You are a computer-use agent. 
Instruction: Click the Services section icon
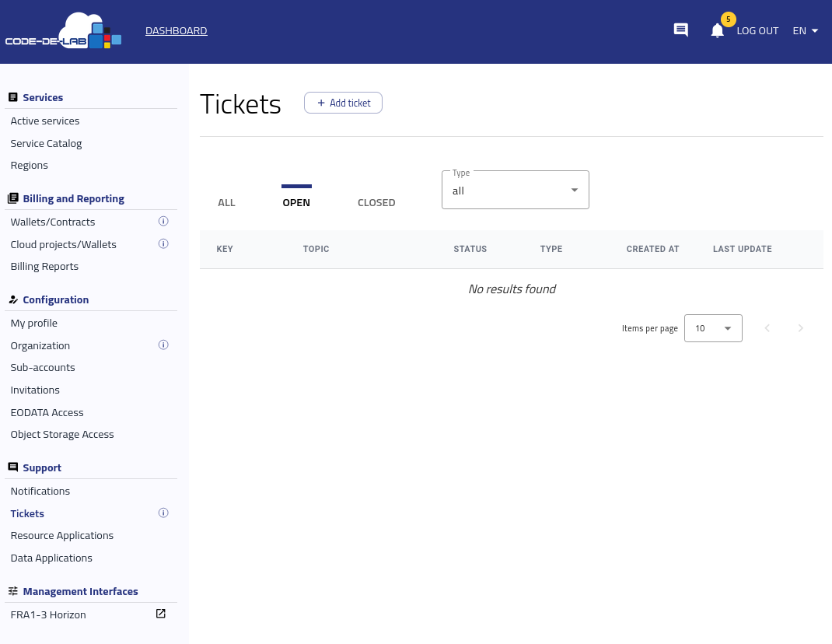pos(13,97)
